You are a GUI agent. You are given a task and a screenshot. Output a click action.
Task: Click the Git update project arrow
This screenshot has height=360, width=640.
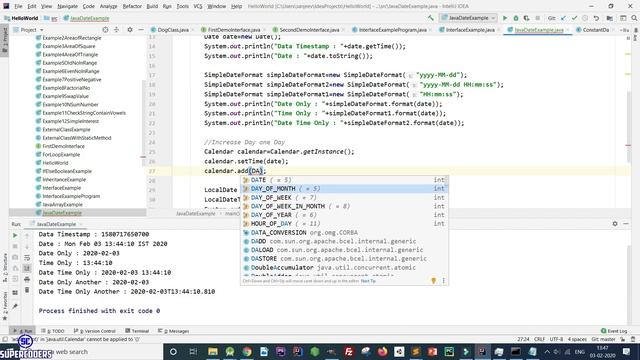pyautogui.click(x=563, y=18)
